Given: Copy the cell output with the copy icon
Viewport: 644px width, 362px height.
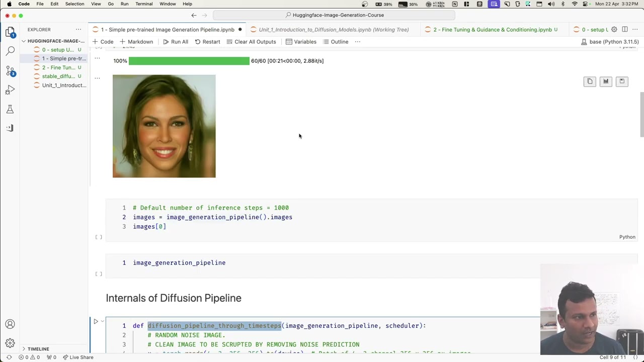Looking at the screenshot, I should (590, 81).
